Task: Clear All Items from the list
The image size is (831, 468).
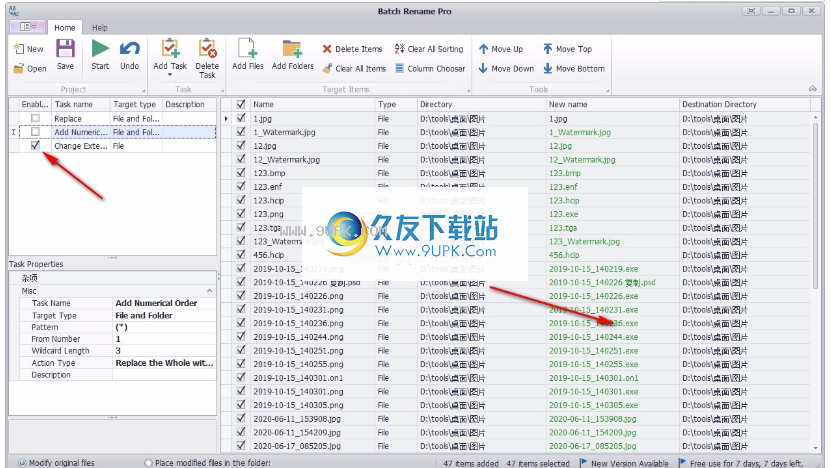Action: click(354, 68)
